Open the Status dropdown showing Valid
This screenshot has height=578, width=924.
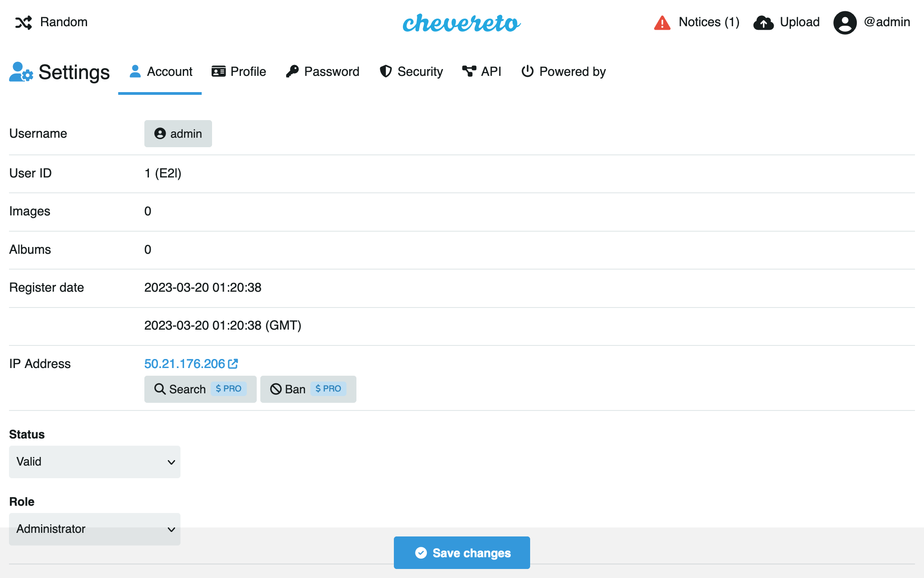click(95, 462)
